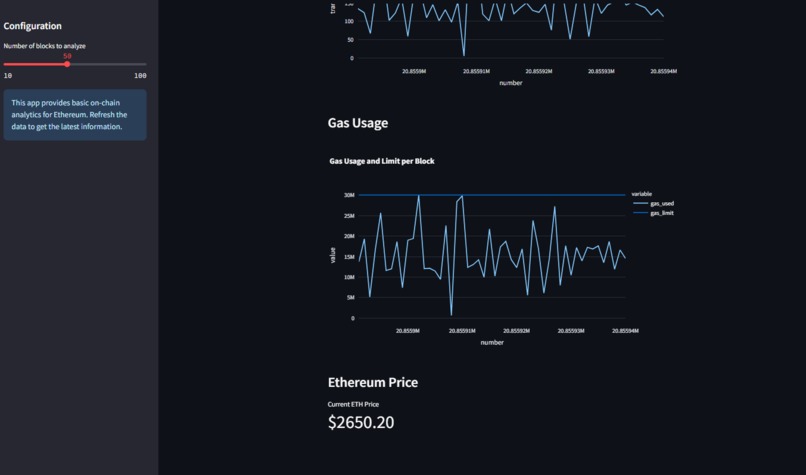
Task: Click the 50 y-axis tick on upper chart
Action: 351,40
